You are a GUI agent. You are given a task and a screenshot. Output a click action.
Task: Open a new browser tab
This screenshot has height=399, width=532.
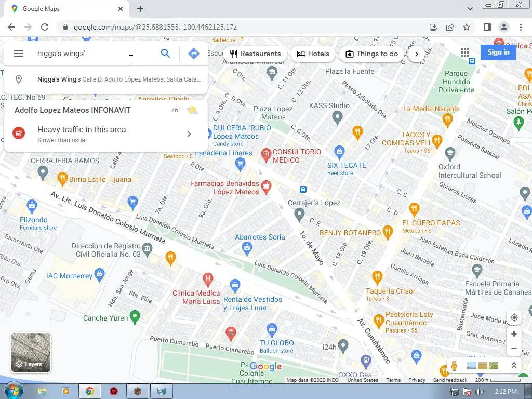pos(140,9)
